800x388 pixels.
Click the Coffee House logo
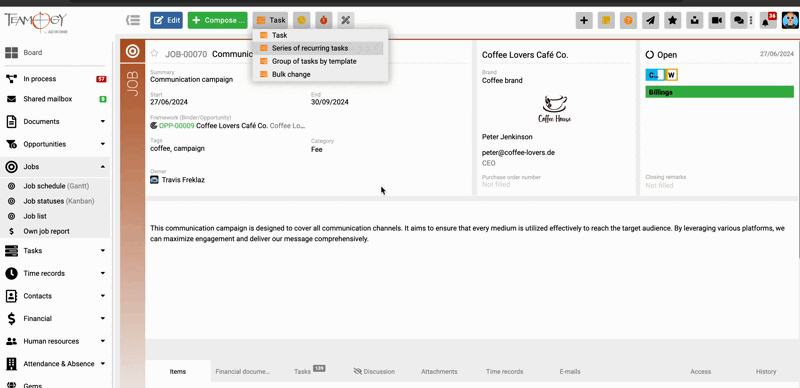[555, 109]
